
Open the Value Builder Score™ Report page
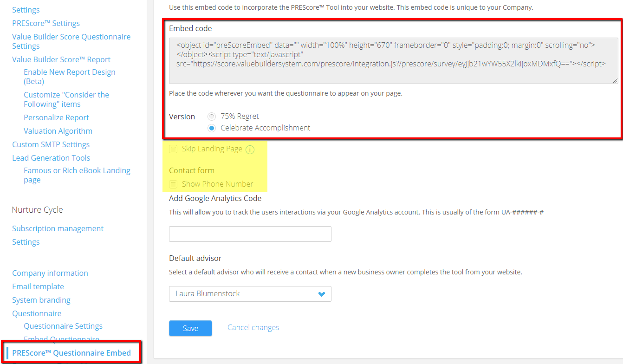(61, 59)
